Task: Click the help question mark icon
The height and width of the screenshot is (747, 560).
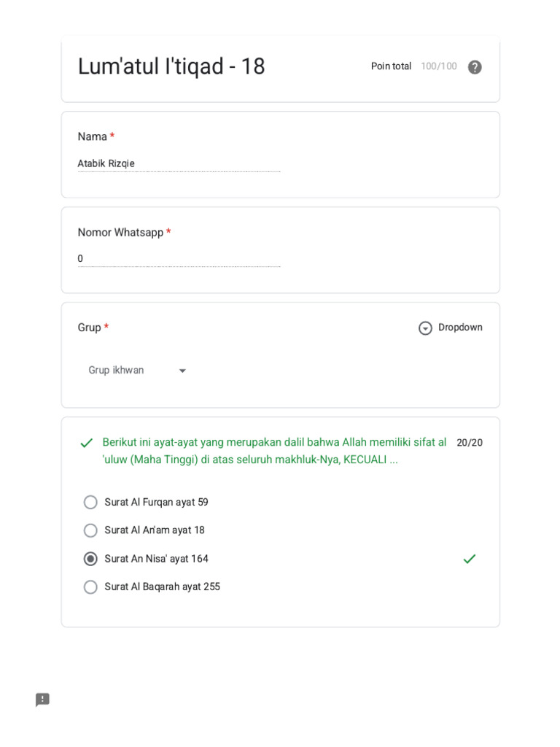Action: [475, 67]
